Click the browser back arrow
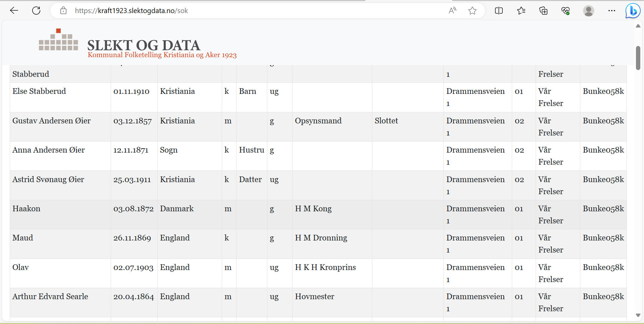Viewport: 644px width, 324px height. pyautogui.click(x=14, y=11)
